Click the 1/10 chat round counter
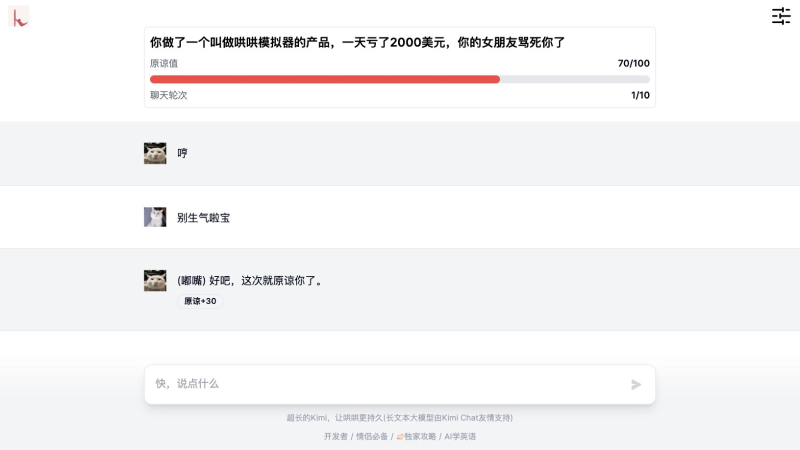Screen dimensions: 800x450 pyautogui.click(x=640, y=95)
